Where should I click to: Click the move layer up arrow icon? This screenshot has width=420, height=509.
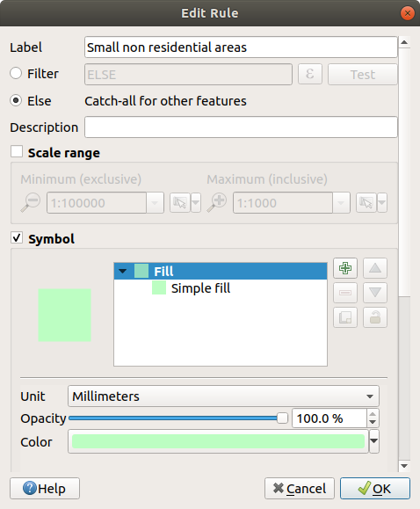tap(375, 268)
